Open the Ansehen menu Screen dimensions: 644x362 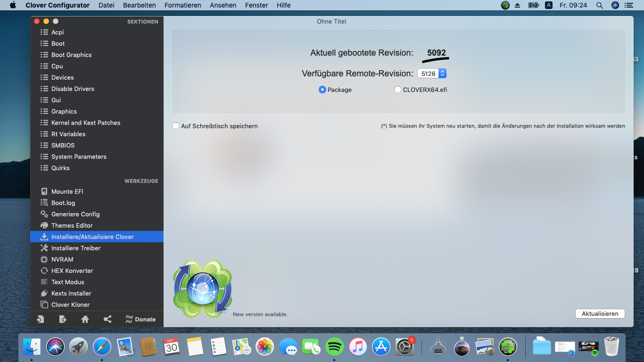pyautogui.click(x=223, y=5)
